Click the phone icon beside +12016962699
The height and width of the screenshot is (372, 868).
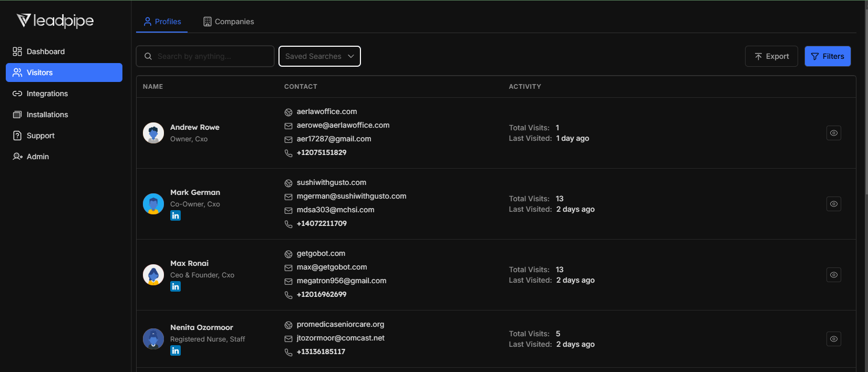click(x=288, y=295)
